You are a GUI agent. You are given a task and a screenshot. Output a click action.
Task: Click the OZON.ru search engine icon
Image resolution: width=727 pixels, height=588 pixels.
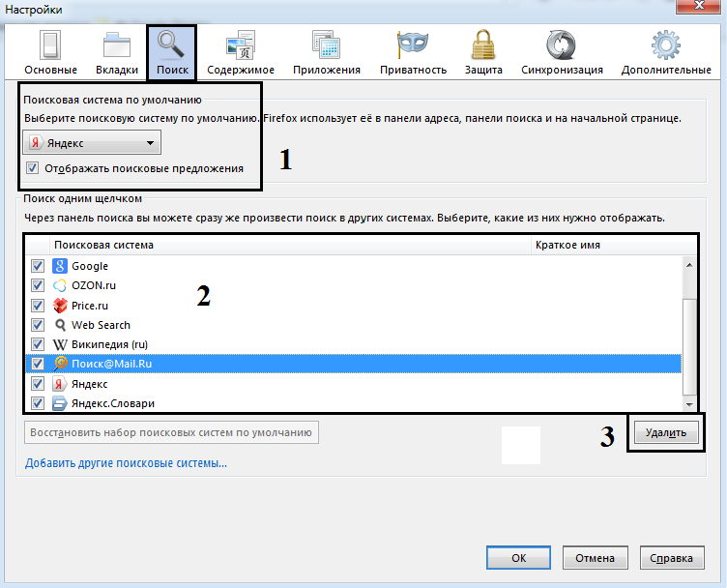point(59,285)
